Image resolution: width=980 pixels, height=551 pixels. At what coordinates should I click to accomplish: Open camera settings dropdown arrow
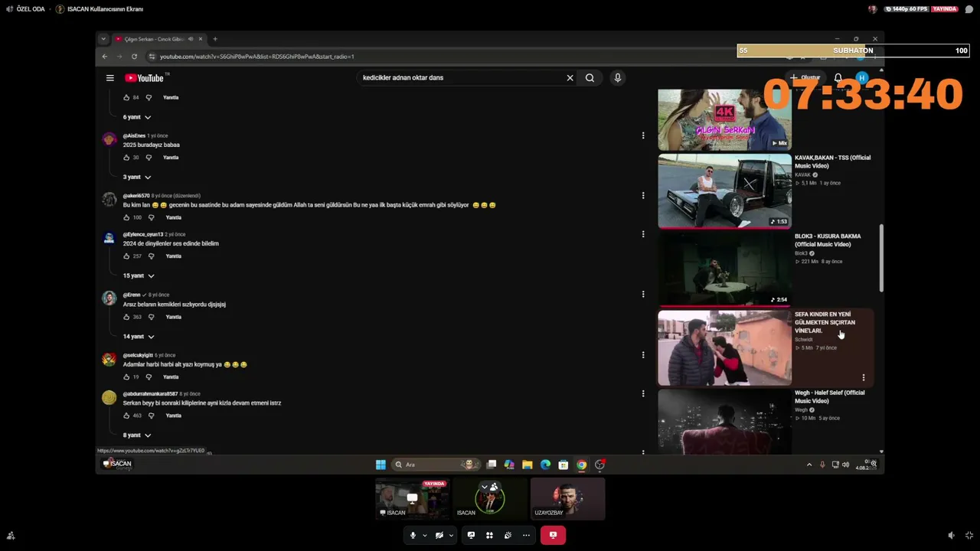click(451, 536)
